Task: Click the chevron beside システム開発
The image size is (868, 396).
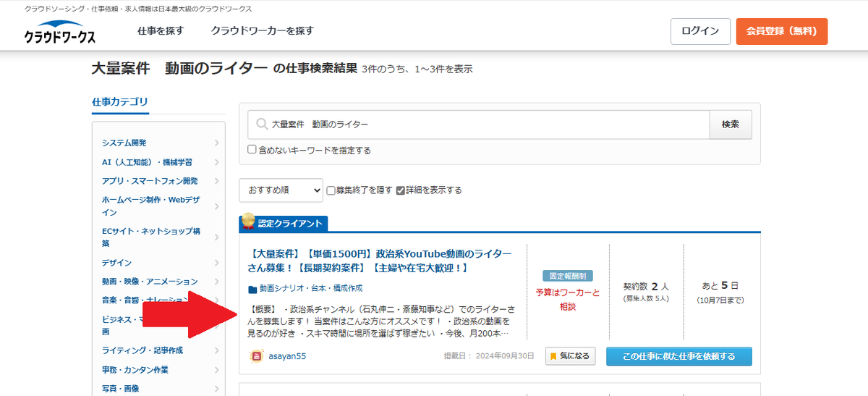Action: pyautogui.click(x=217, y=143)
